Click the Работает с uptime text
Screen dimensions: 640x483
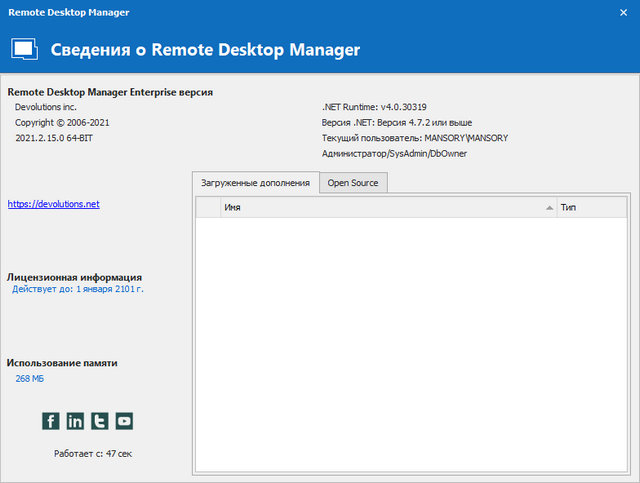tap(93, 453)
